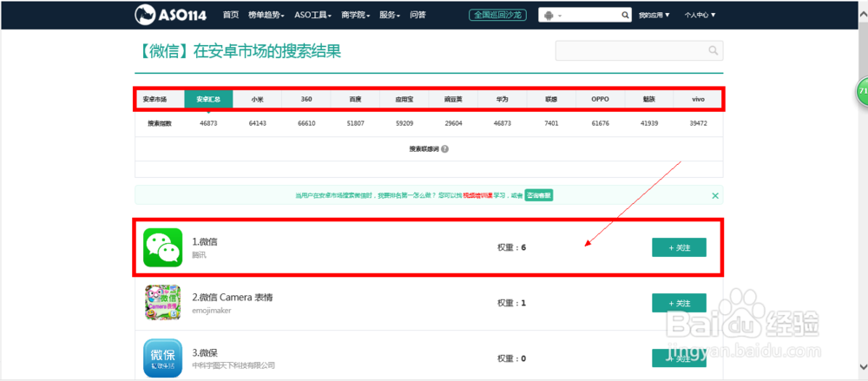Click the search index value 41939
The image size is (868, 381).
pyautogui.click(x=648, y=123)
